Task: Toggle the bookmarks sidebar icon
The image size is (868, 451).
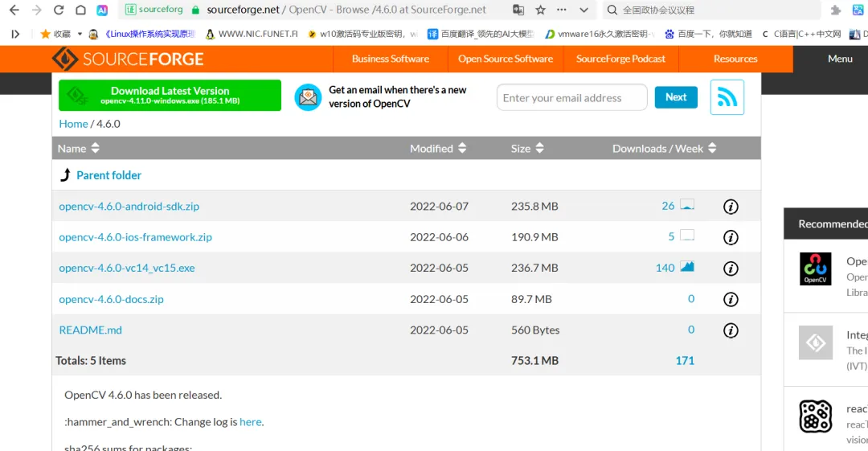Action: coord(15,35)
